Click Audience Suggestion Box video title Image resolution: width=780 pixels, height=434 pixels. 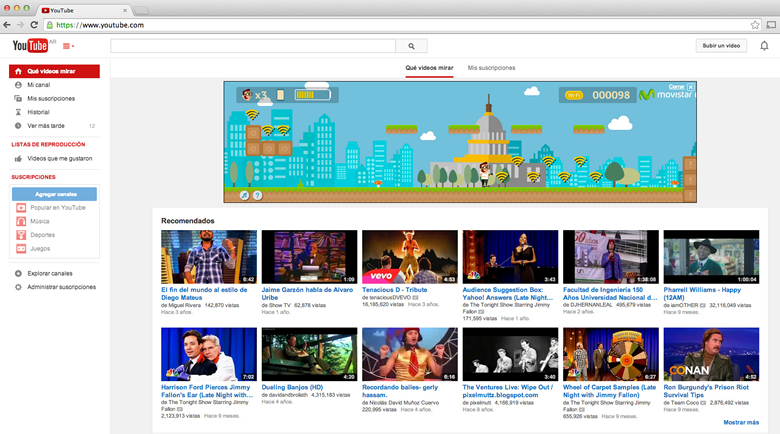(508, 294)
